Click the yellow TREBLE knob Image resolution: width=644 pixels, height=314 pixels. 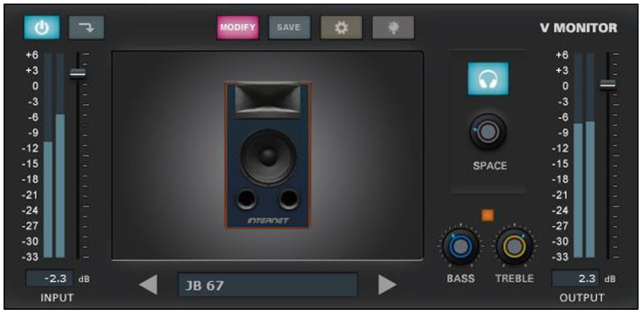coord(514,246)
